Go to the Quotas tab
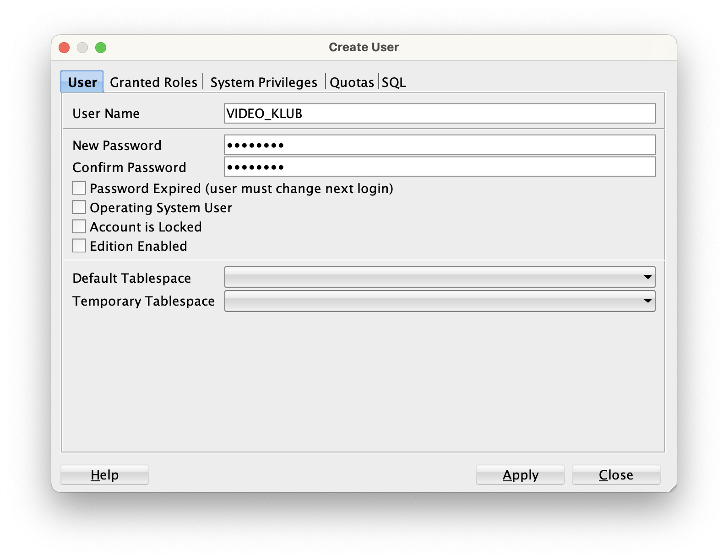 [352, 82]
